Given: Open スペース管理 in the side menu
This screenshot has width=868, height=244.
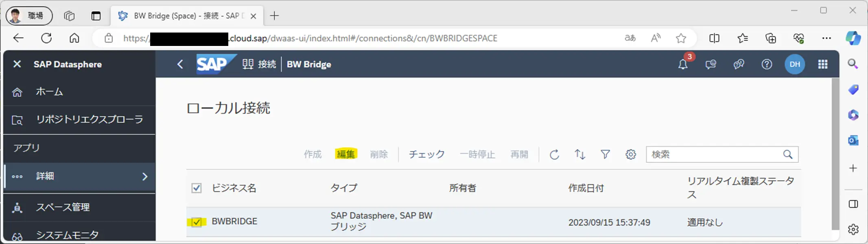Looking at the screenshot, I should click(79, 207).
